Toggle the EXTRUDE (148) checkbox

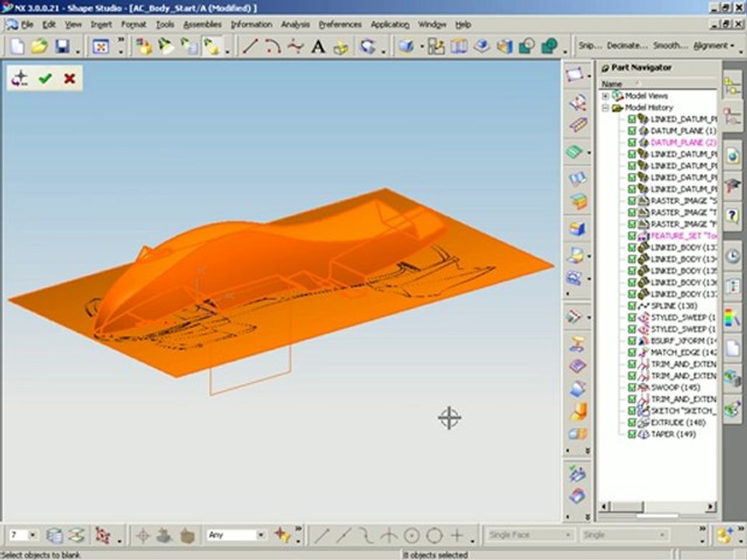[x=632, y=422]
